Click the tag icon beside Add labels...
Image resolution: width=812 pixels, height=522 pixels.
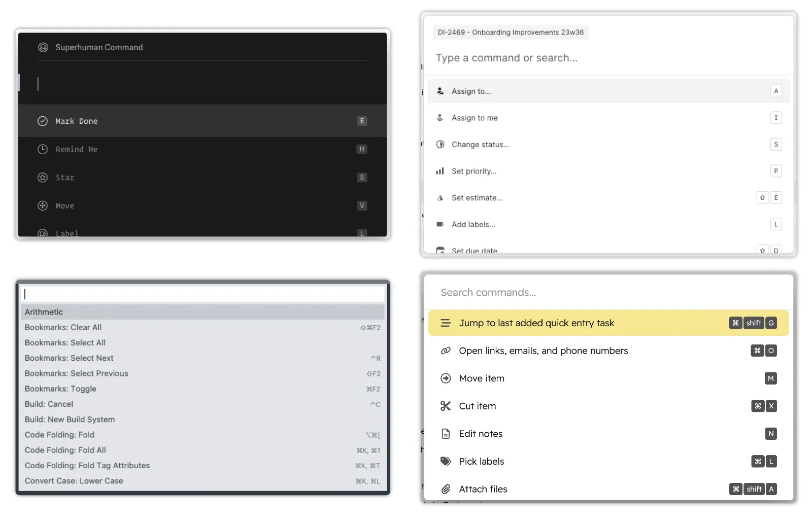440,224
